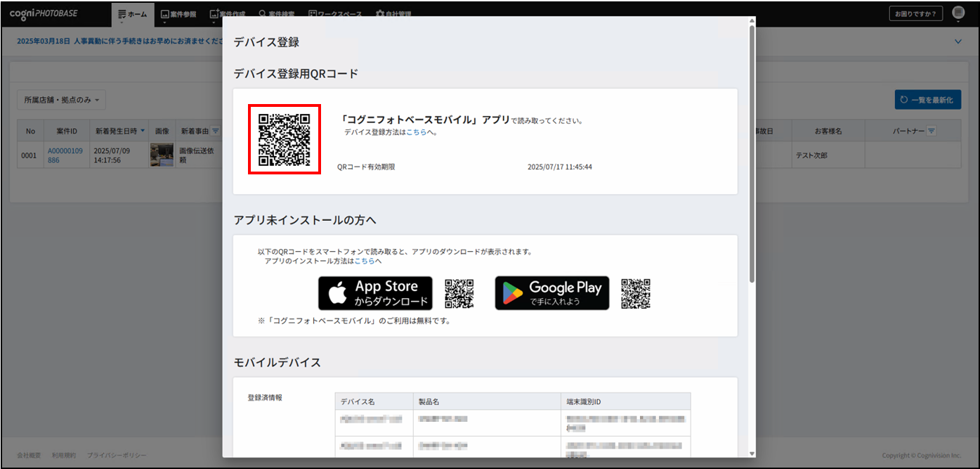Click the 0001 row number cell
The width and height of the screenshot is (980, 469).
pyautogui.click(x=30, y=155)
